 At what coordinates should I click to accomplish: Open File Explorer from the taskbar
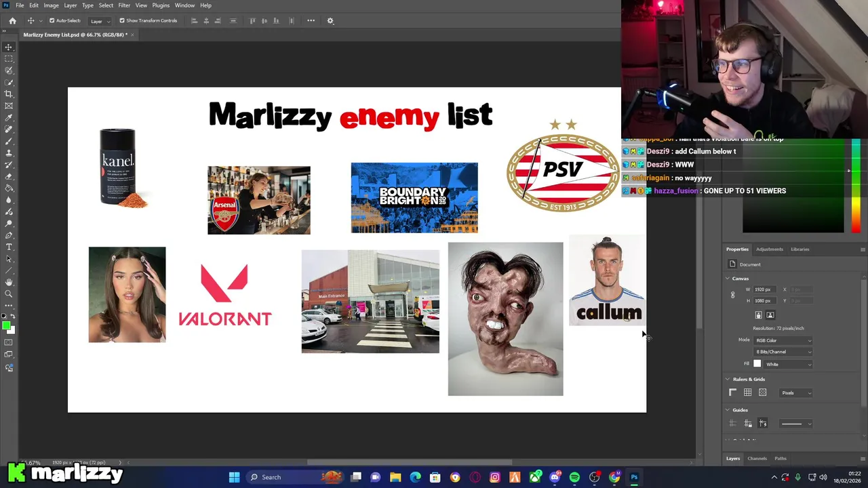click(x=395, y=477)
